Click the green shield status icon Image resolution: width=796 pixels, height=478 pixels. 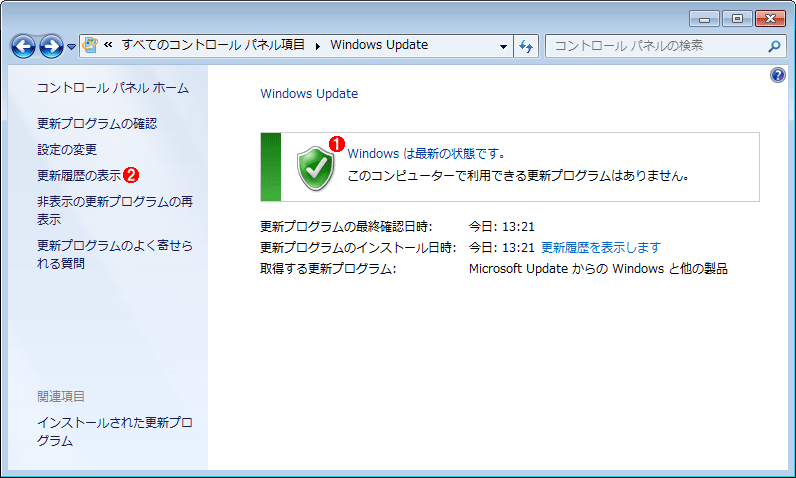[x=315, y=168]
